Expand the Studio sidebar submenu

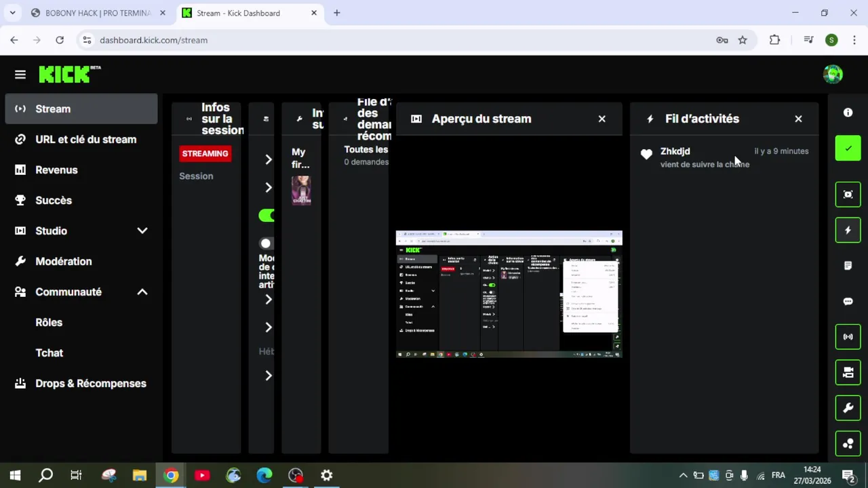click(142, 230)
